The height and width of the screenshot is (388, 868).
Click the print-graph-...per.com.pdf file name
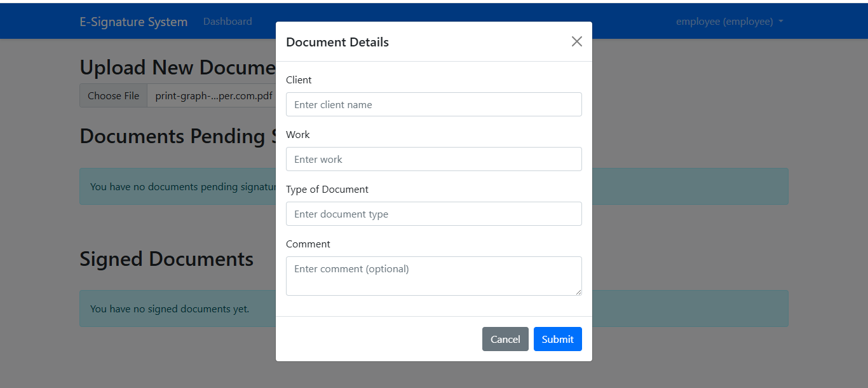point(214,95)
